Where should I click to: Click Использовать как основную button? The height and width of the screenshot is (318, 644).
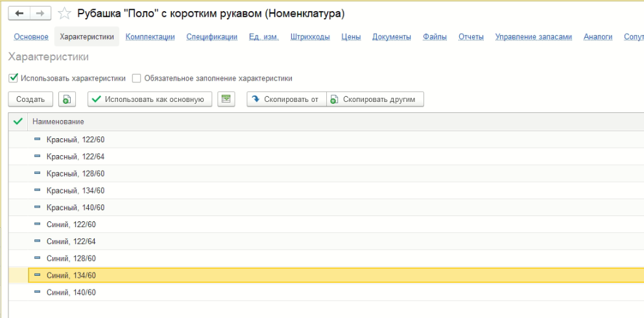150,99
